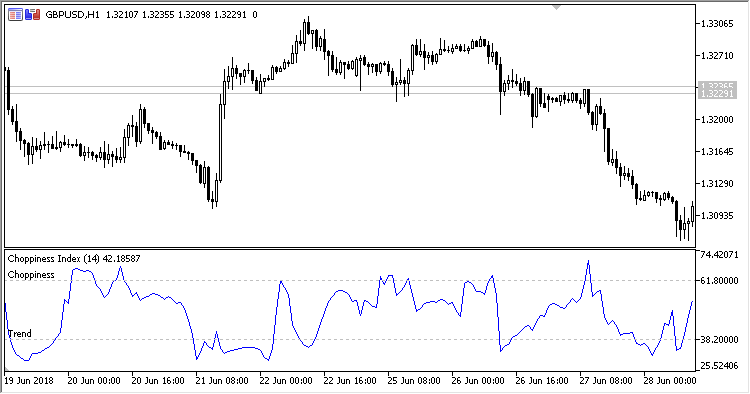
Task: Click price scale value 1.31645
Action: pyautogui.click(x=717, y=152)
